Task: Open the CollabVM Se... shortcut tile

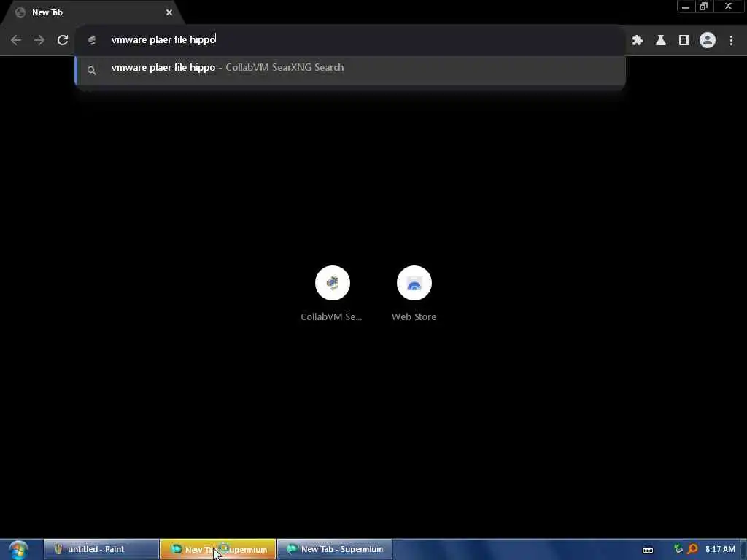Action: click(332, 294)
